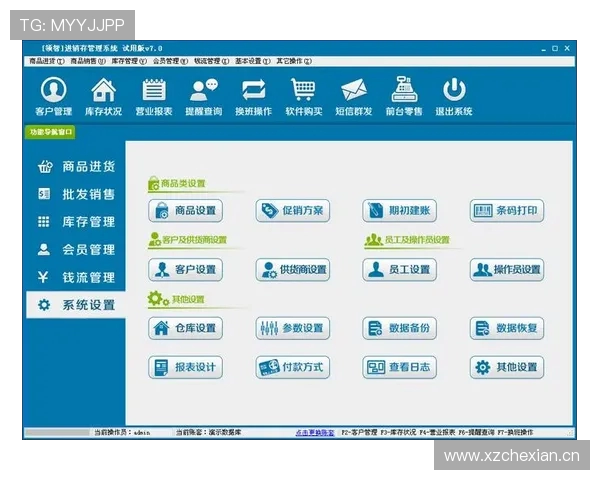Open 期初建账 button

click(399, 211)
